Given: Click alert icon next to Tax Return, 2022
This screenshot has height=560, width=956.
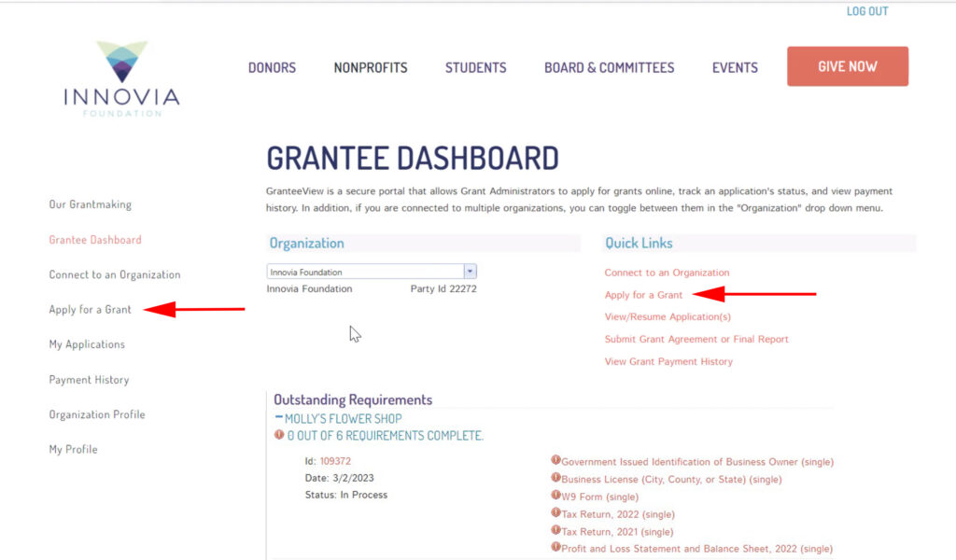Looking at the screenshot, I should (x=555, y=512).
